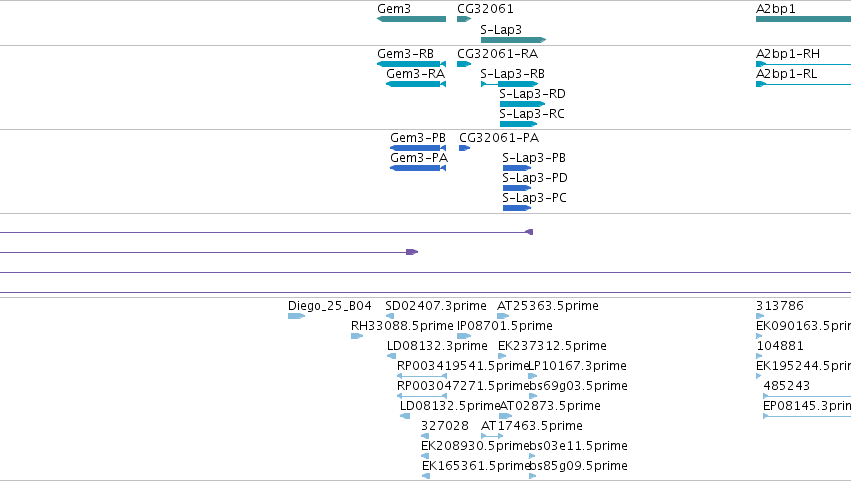Select the 104881 feature glyph

pos(759,357)
